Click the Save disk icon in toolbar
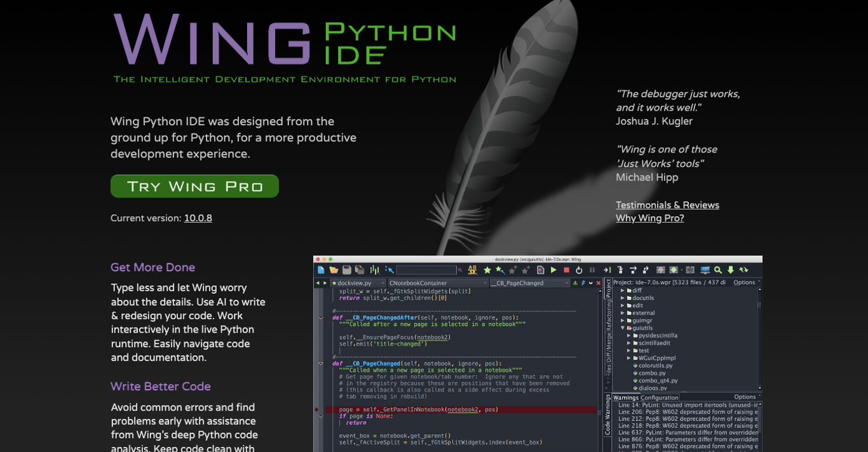Screen dimensions: 868x452 tap(347, 270)
